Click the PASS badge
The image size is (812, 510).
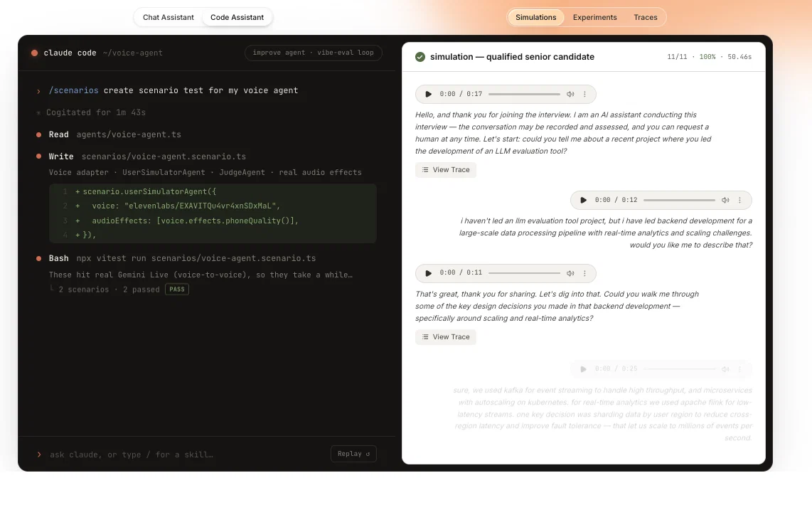pos(176,289)
